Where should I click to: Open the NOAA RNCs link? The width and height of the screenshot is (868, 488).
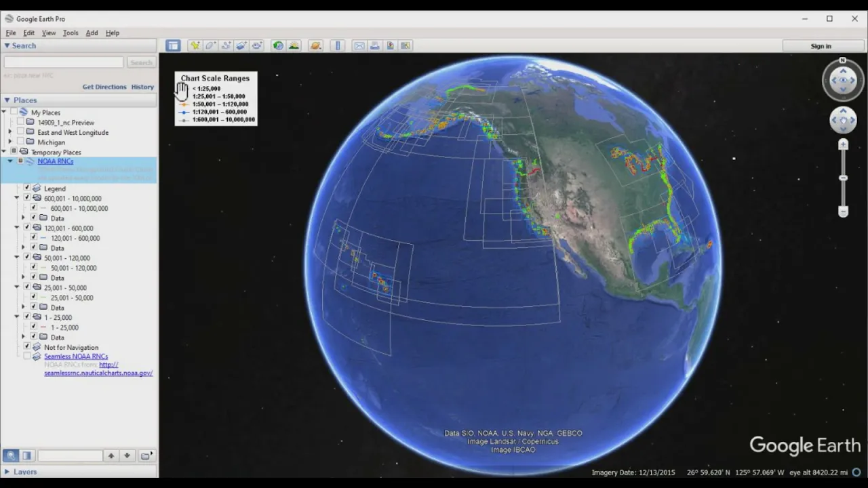pos(56,161)
